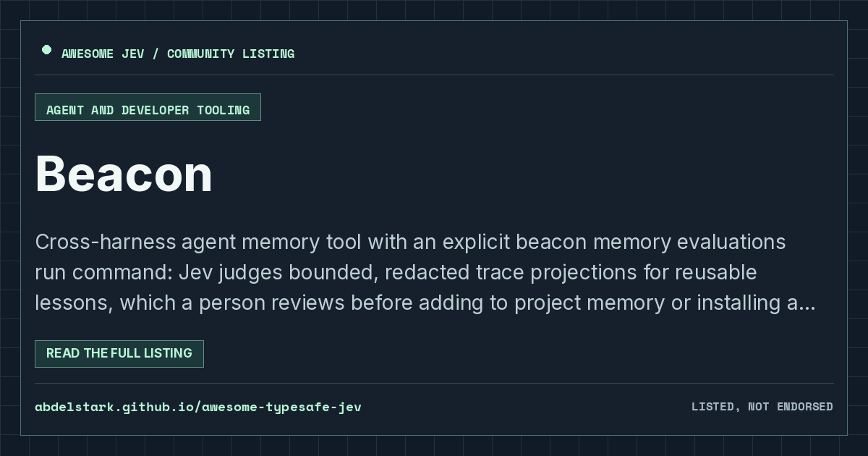Select the phrase beacon memory evaluations
The height and width of the screenshot is (456, 868).
(616, 242)
